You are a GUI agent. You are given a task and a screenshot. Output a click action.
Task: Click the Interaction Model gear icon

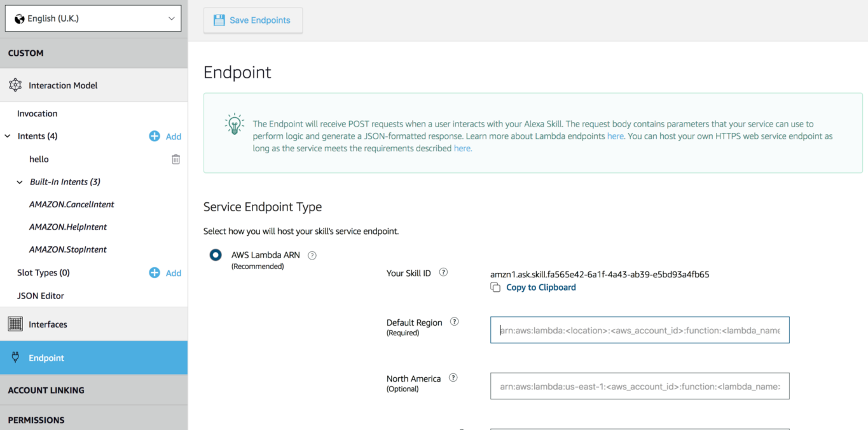15,85
